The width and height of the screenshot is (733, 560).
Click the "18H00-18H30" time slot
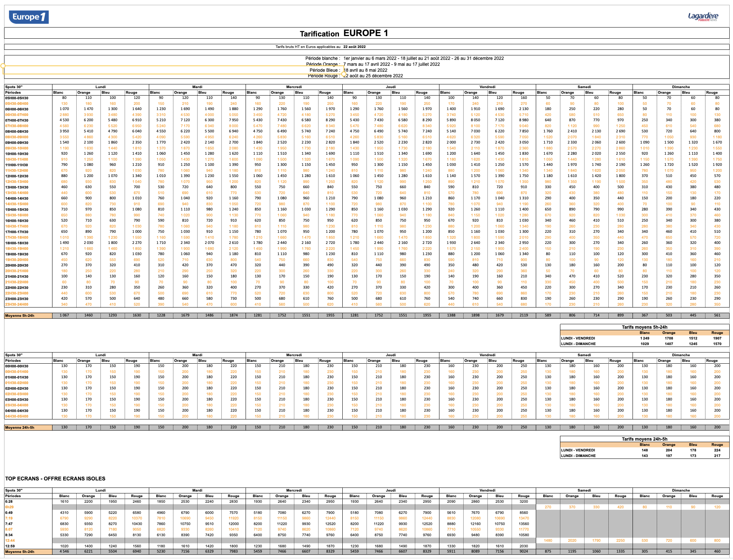pos(17,243)
